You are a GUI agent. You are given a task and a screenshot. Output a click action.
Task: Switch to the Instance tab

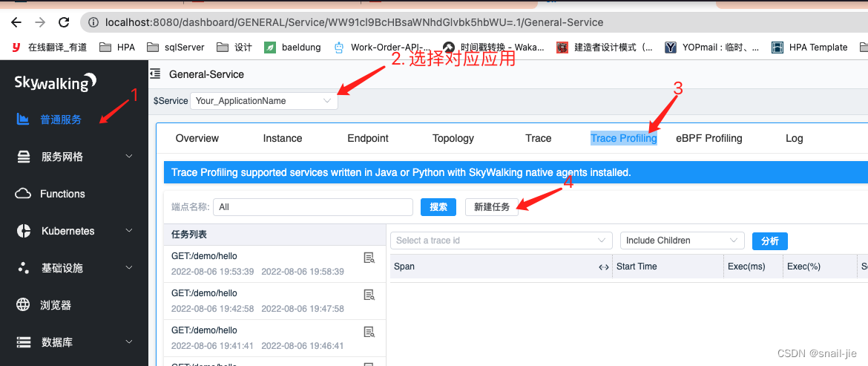click(283, 138)
